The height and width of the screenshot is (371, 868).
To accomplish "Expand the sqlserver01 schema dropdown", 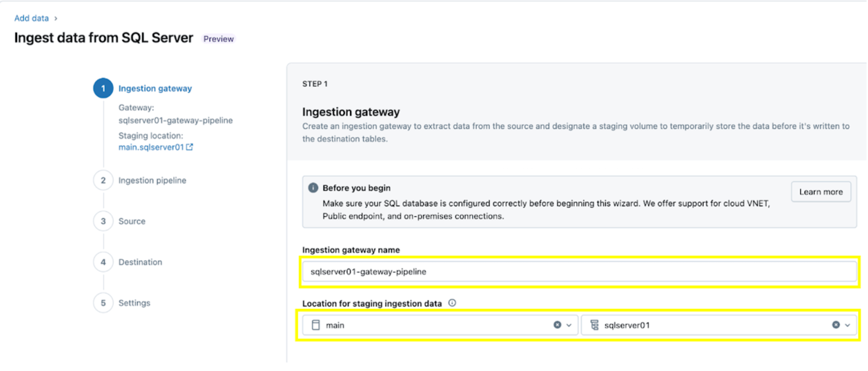I will click(848, 325).
